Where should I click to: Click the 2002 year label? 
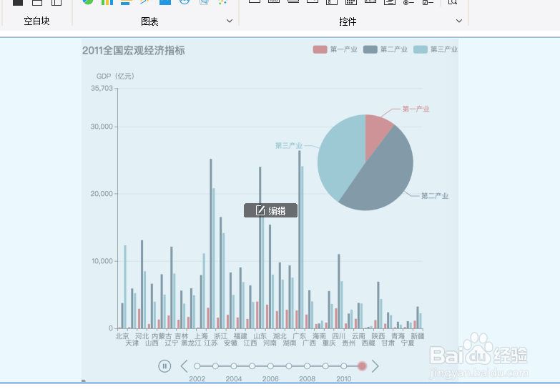pos(197,379)
